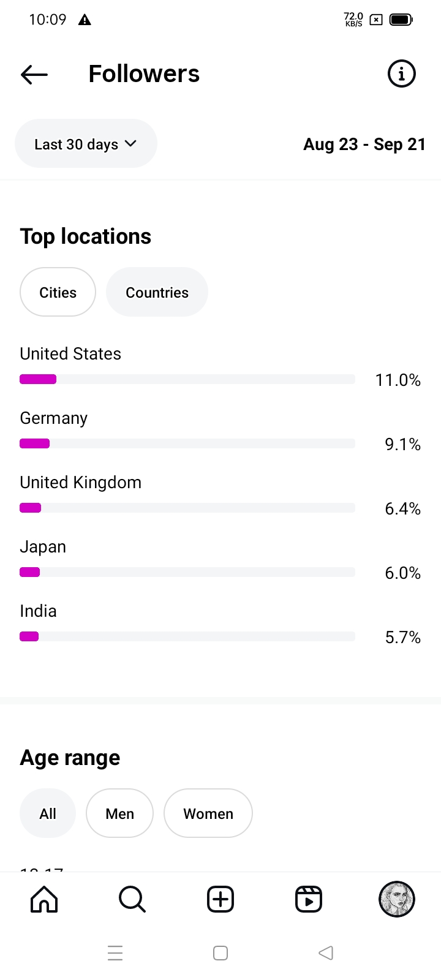Tap the create new post plus icon
441x980 pixels.
[221, 899]
